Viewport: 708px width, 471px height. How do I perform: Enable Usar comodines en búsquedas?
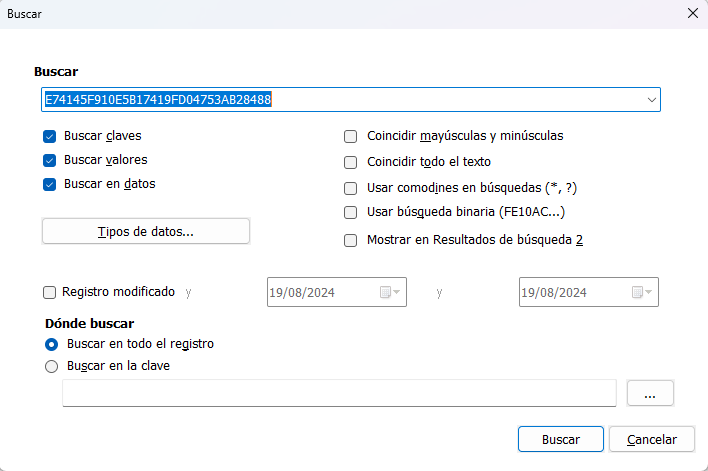(x=350, y=188)
